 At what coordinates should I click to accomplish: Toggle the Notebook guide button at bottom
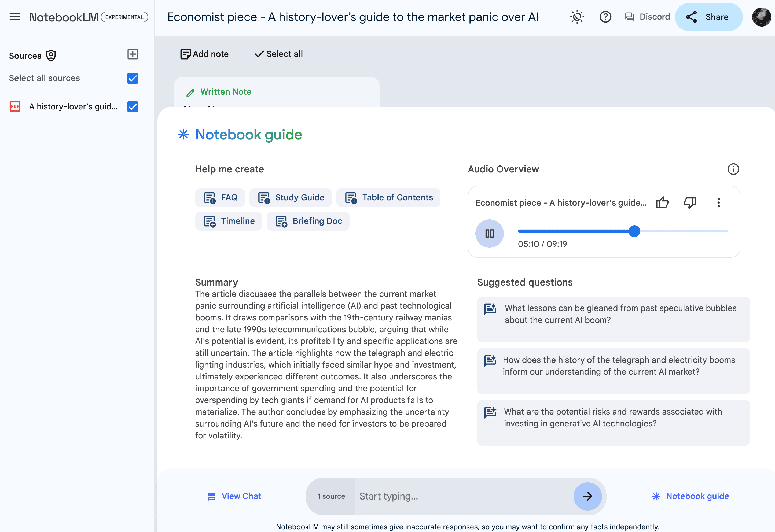(690, 496)
